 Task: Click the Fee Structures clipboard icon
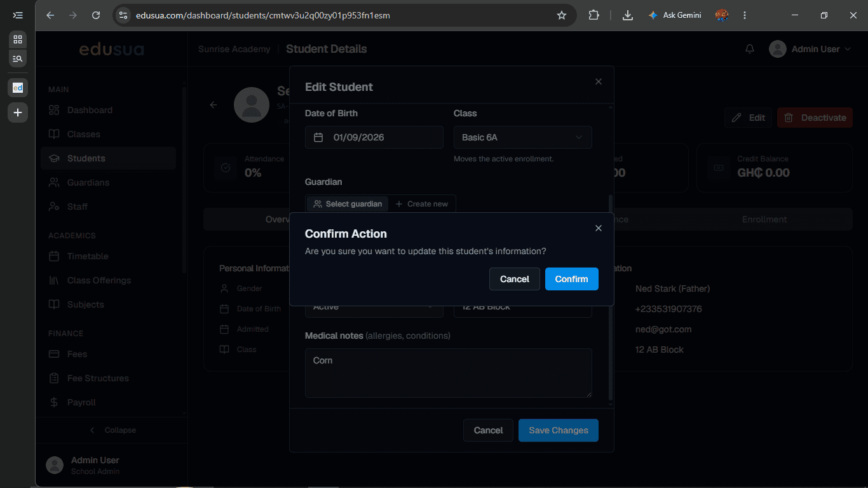tap(54, 378)
